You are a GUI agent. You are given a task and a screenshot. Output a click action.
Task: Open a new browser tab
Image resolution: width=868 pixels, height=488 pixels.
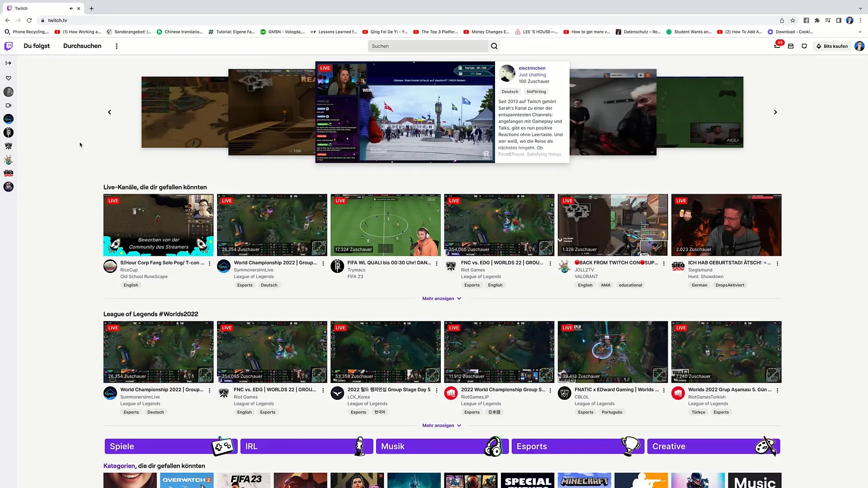coord(91,8)
